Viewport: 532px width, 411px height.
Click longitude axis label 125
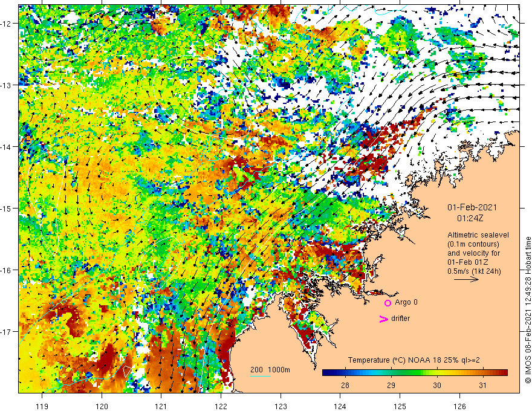(x=400, y=406)
